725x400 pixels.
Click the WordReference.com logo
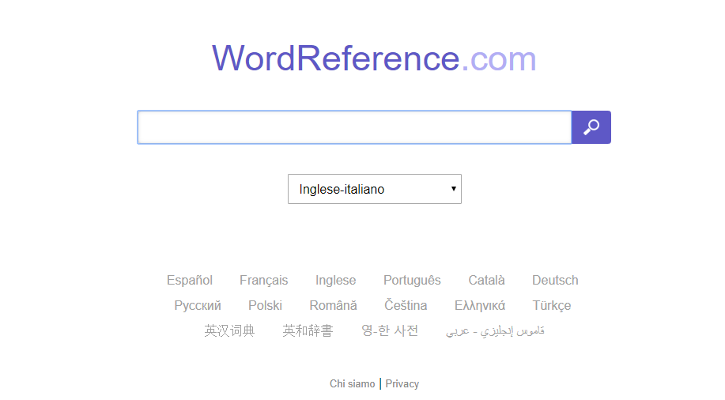coord(374,58)
